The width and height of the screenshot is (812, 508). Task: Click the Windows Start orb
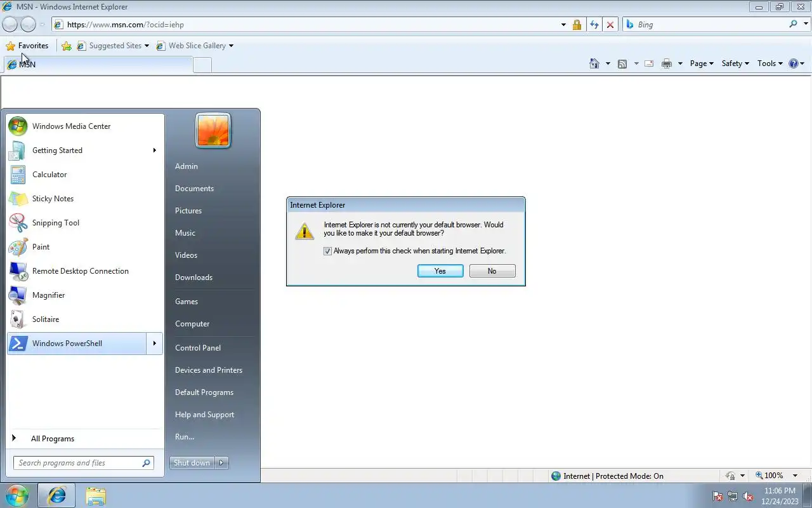pos(17,495)
